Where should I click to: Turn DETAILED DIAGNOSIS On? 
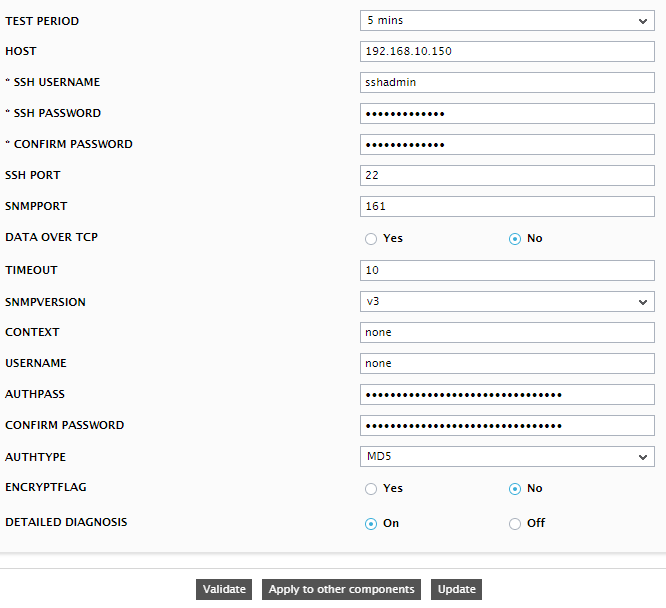click(371, 524)
